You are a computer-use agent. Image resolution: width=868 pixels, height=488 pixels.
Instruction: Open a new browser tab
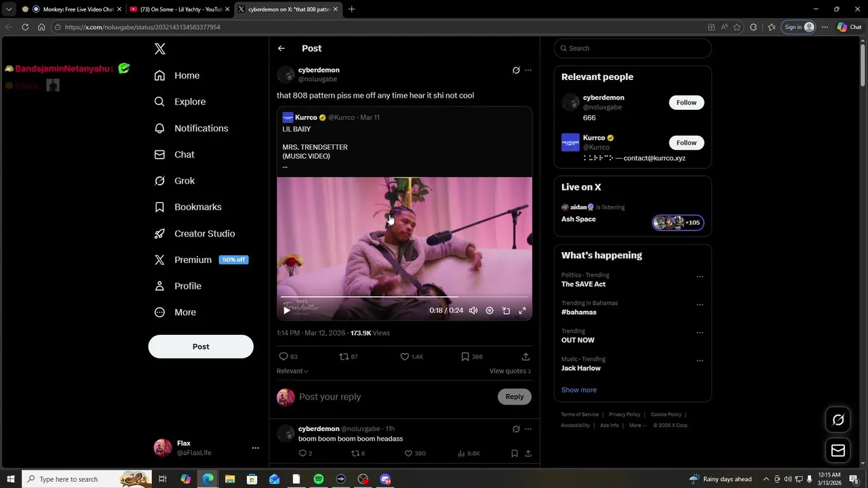(x=351, y=9)
